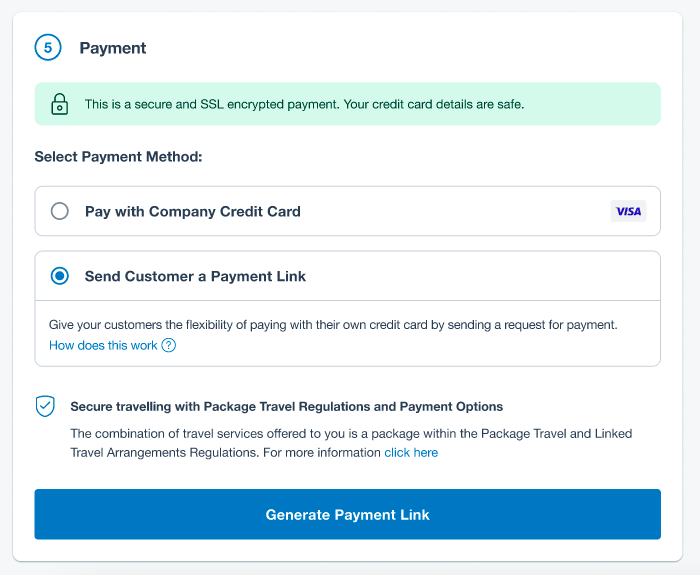Click the VISA card logo
This screenshot has width=700, height=575.
tap(628, 211)
